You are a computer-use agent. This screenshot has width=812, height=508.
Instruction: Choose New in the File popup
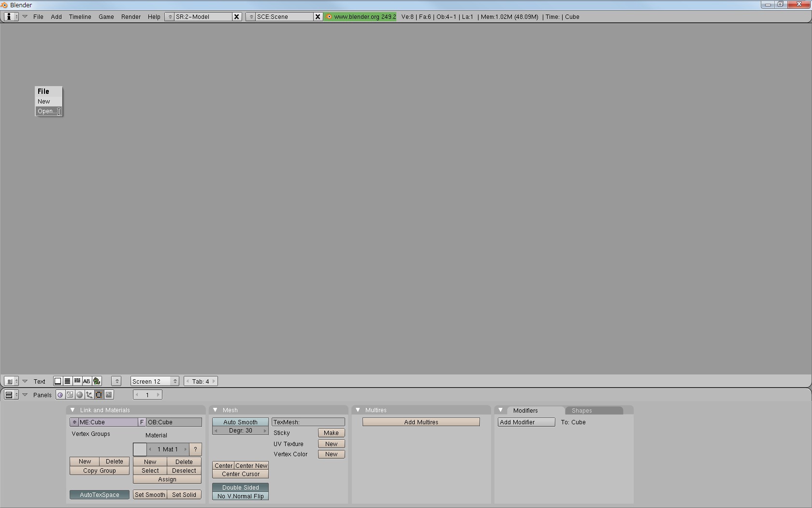coord(49,102)
